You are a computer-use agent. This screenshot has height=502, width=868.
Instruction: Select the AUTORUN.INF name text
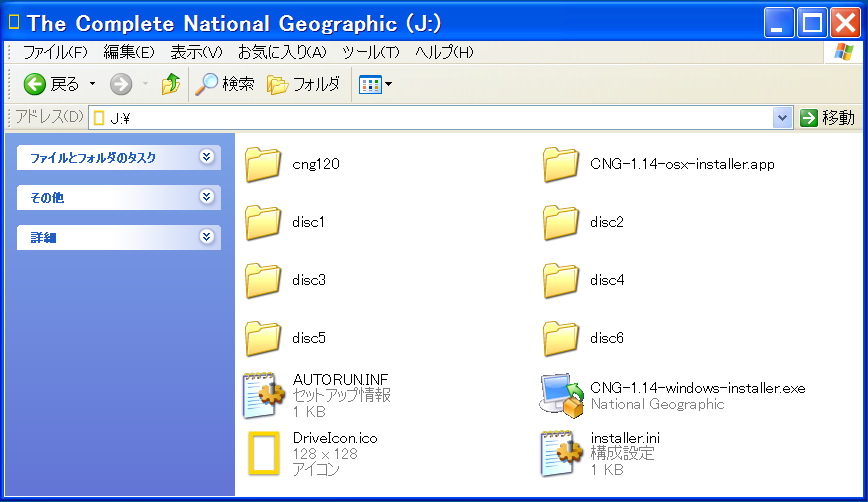(x=340, y=380)
